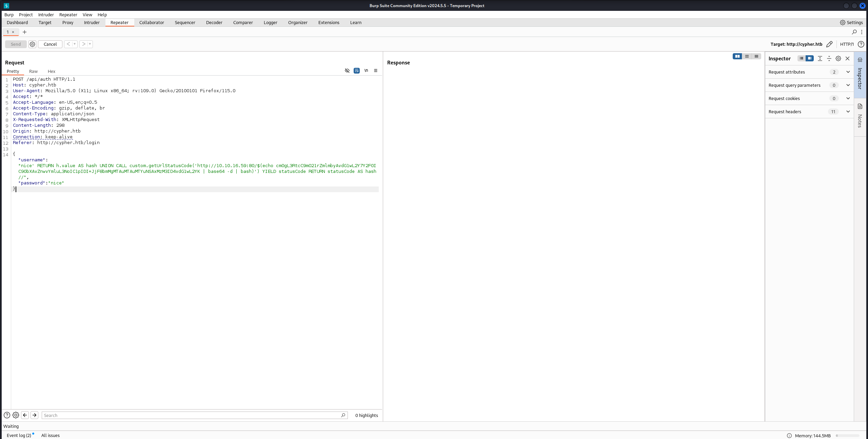Image resolution: width=868 pixels, height=439 pixels.
Task: Open All issues
Action: point(51,435)
